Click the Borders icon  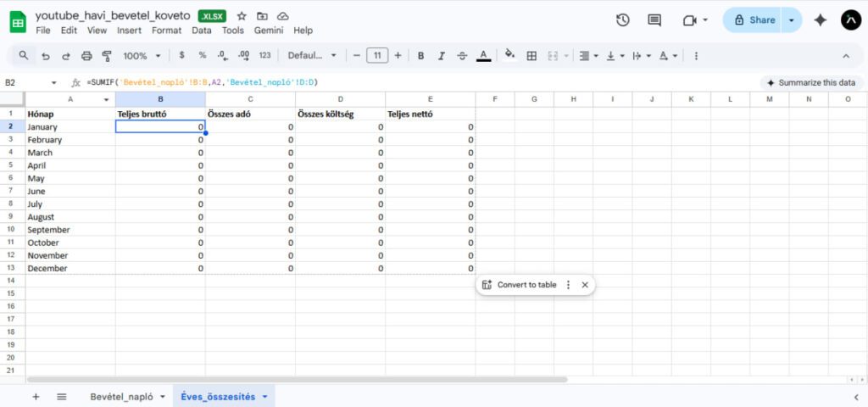tap(531, 56)
